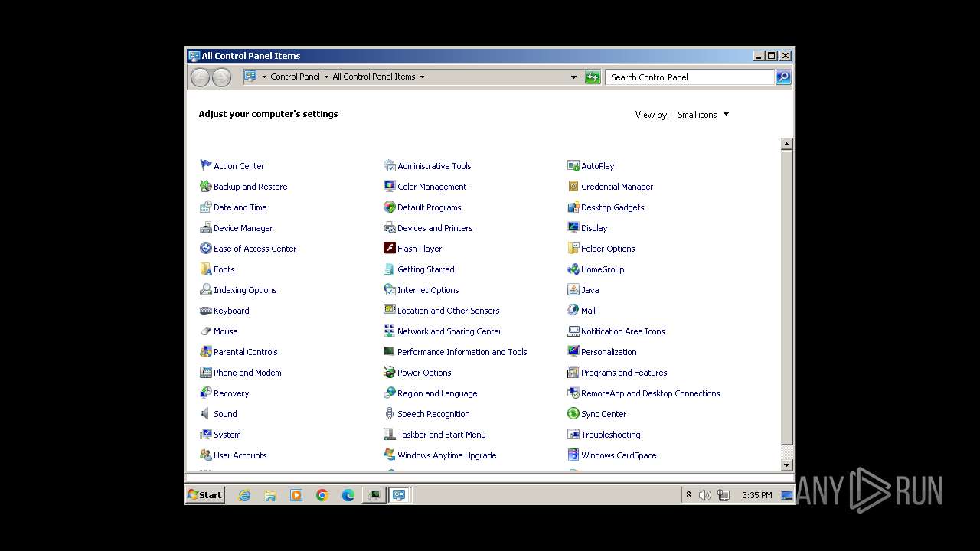Image resolution: width=980 pixels, height=551 pixels.
Task: Open the Action Center flag icon
Action: coord(205,165)
